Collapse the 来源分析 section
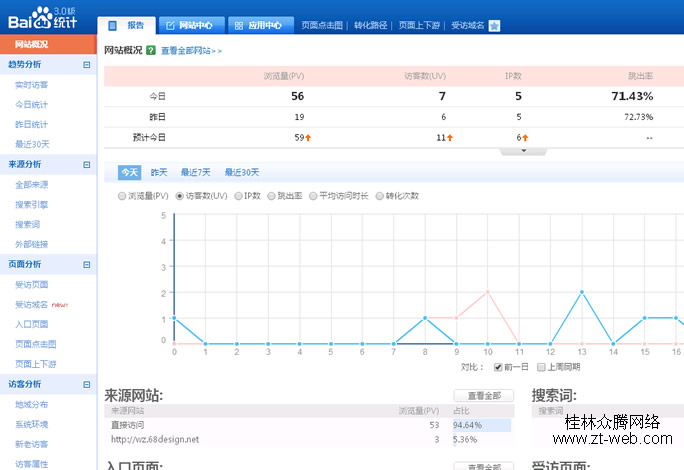The image size is (684, 470). point(86,165)
